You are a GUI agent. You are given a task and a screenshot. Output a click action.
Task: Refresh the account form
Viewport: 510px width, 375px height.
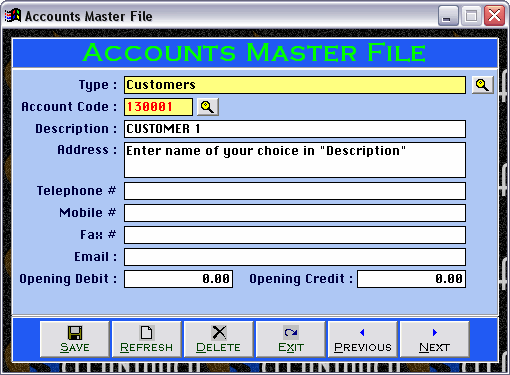(x=147, y=339)
